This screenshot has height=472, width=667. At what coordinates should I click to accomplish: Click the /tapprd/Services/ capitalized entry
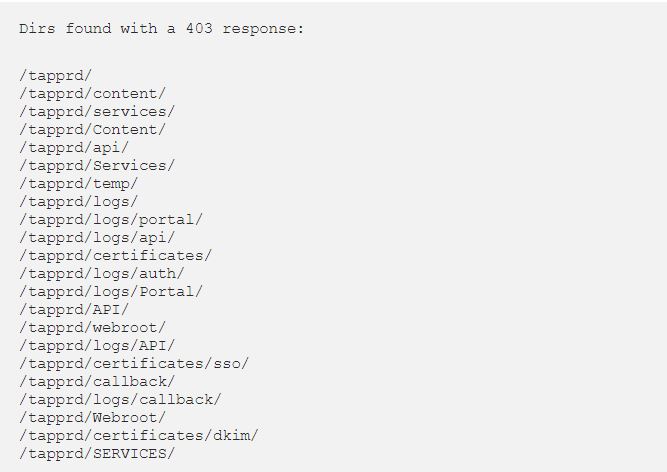pyautogui.click(x=97, y=166)
